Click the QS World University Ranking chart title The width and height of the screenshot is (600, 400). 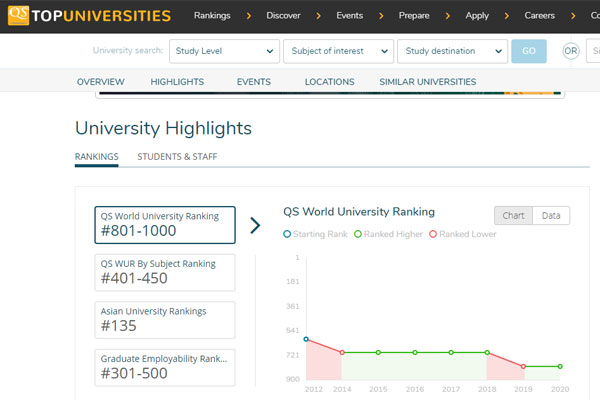[359, 212]
